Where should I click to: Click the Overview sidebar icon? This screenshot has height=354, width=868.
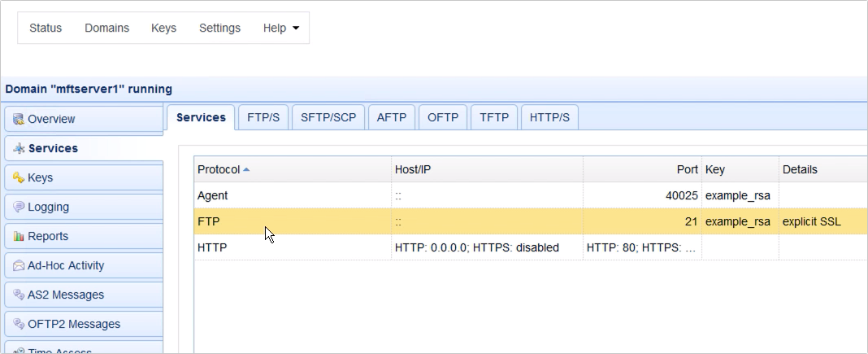click(19, 120)
